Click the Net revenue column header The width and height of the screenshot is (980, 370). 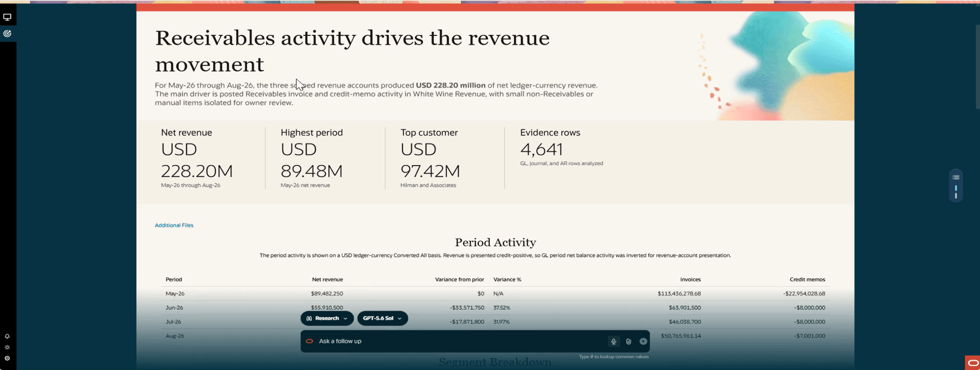coord(328,280)
